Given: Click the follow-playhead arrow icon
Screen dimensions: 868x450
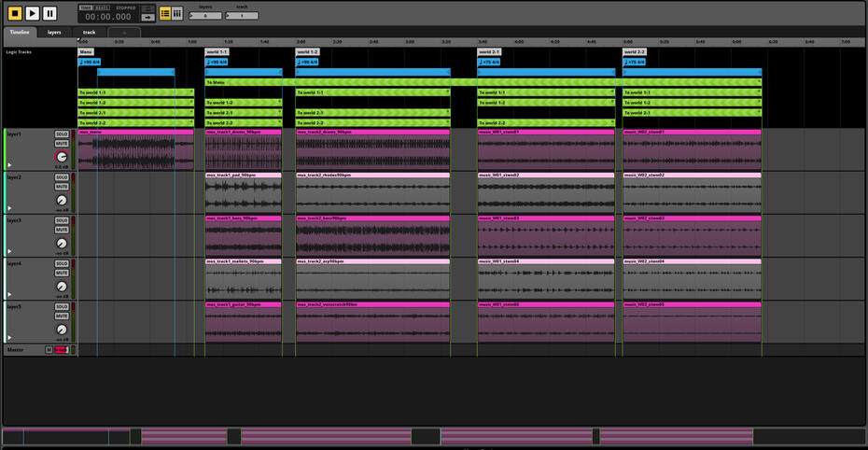Looking at the screenshot, I should click(147, 18).
